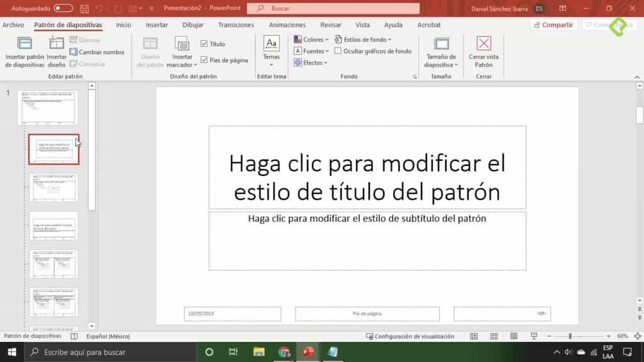Viewport: 644px width, 362px height.
Task: Click the master title placeholder text
Action: 367,177
